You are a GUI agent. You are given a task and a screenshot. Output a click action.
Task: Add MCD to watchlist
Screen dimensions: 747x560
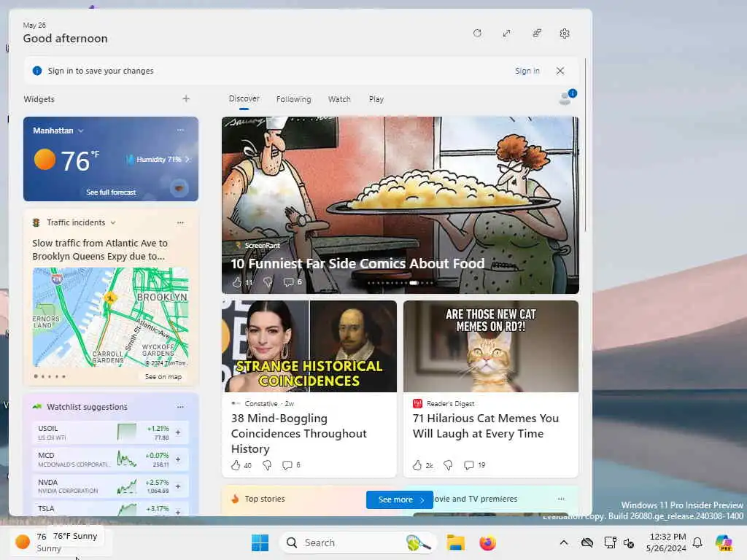point(178,459)
